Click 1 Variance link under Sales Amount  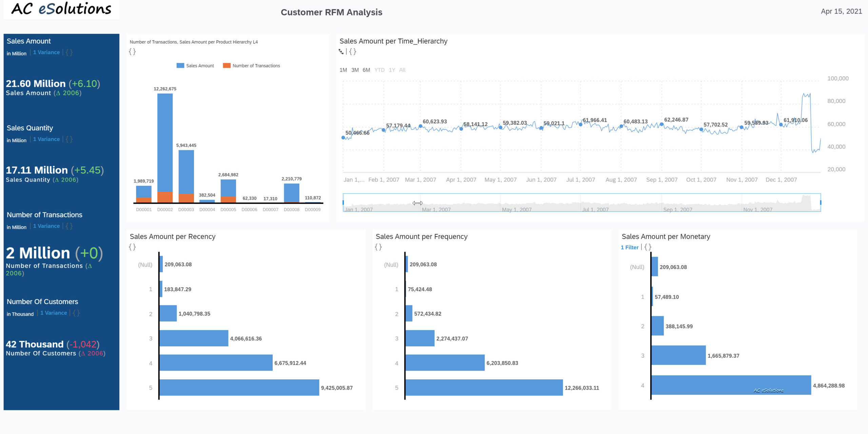pos(46,53)
